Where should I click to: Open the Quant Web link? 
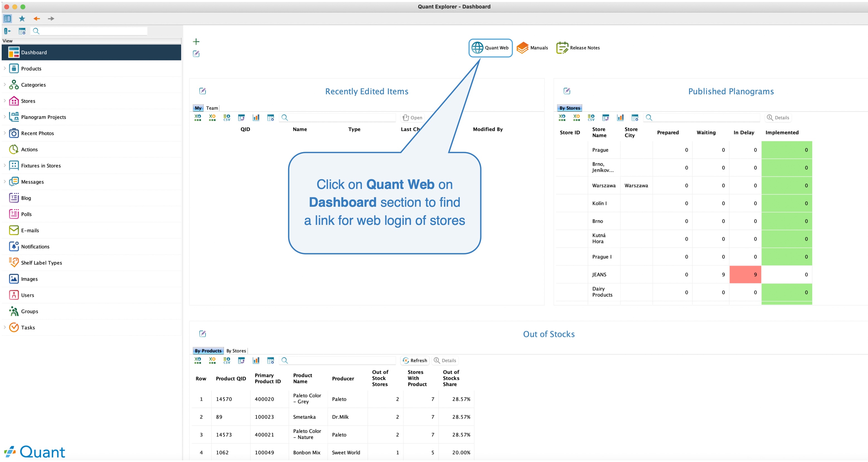click(x=490, y=48)
